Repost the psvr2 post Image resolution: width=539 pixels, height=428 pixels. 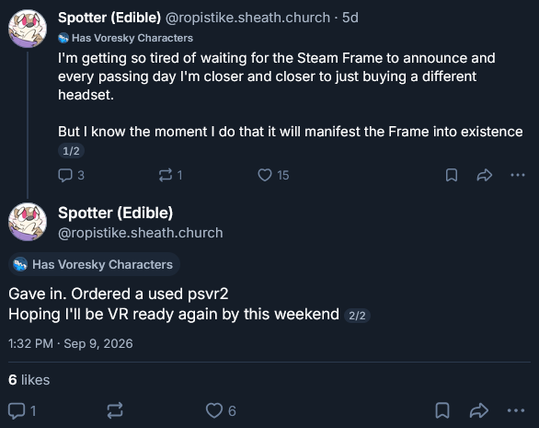point(115,410)
